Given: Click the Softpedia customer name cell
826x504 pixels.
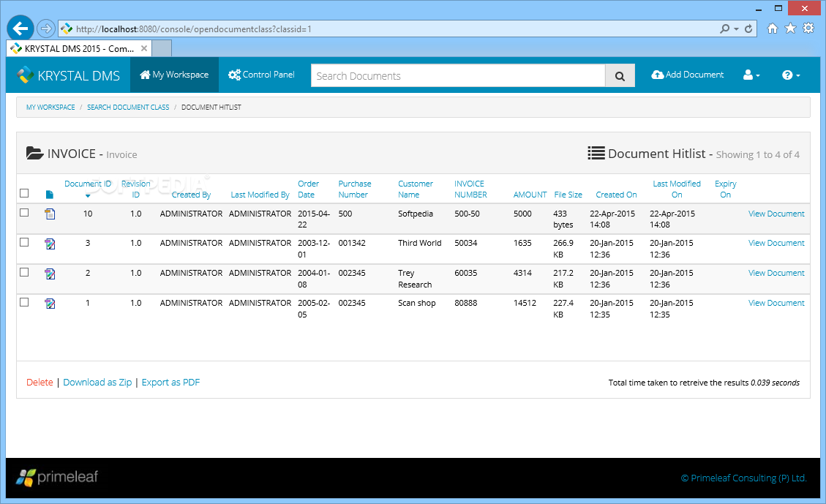Looking at the screenshot, I should point(415,214).
